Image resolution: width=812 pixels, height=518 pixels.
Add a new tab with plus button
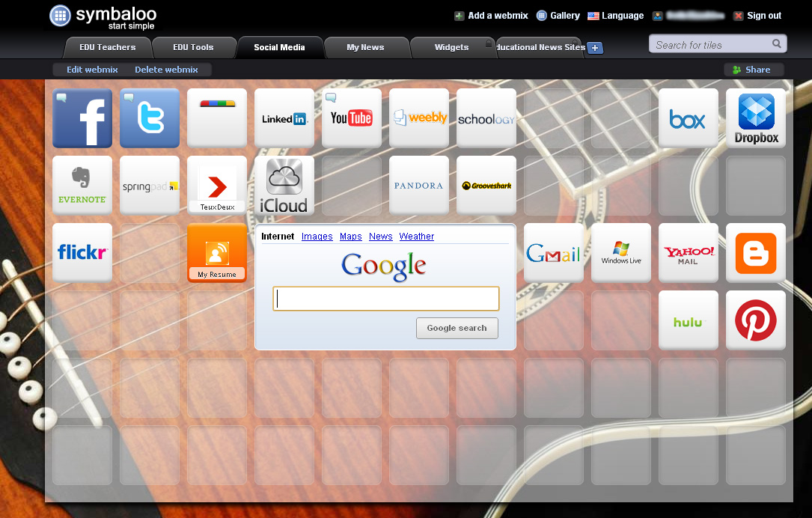(595, 48)
